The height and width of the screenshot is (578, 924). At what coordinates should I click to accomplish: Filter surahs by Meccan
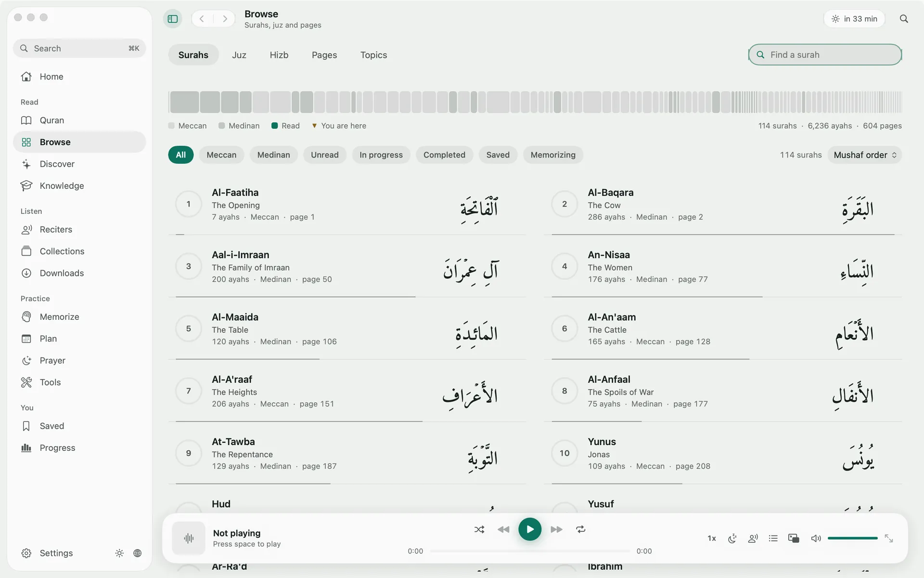tap(221, 155)
